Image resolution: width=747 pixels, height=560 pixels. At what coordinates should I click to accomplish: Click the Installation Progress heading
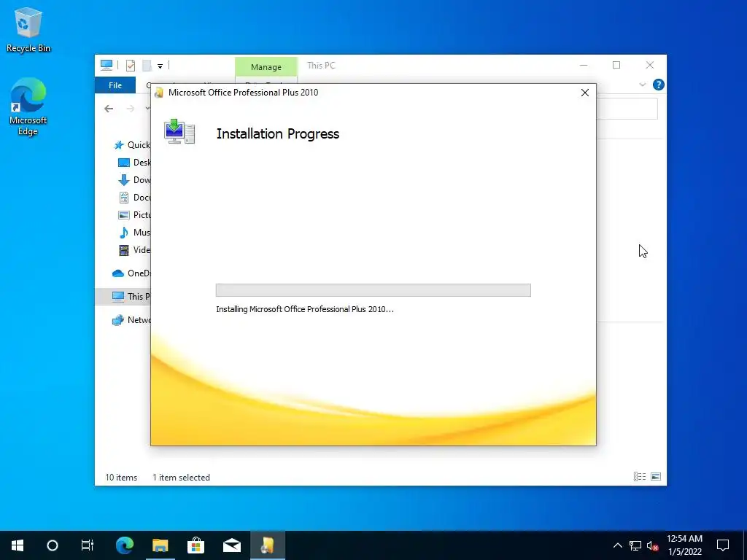[278, 134]
